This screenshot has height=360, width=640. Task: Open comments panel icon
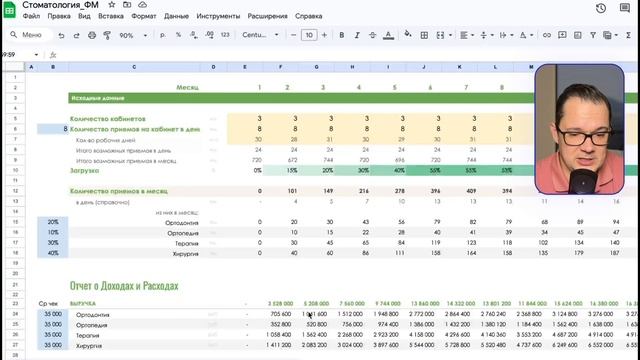coord(624,8)
